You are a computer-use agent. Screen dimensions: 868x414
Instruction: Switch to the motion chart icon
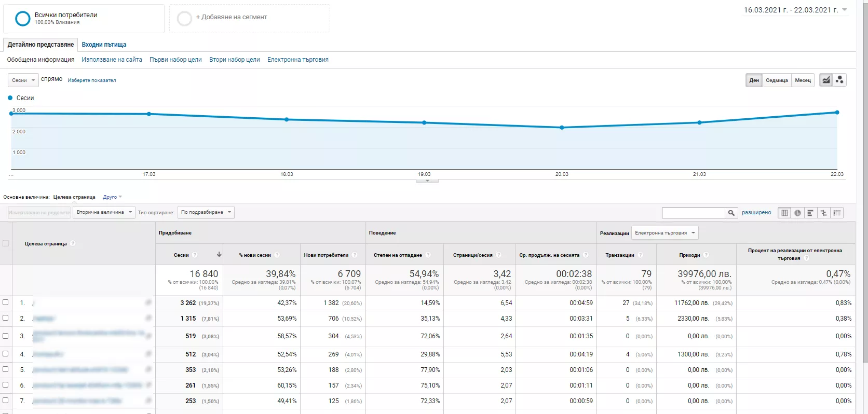pos(839,80)
